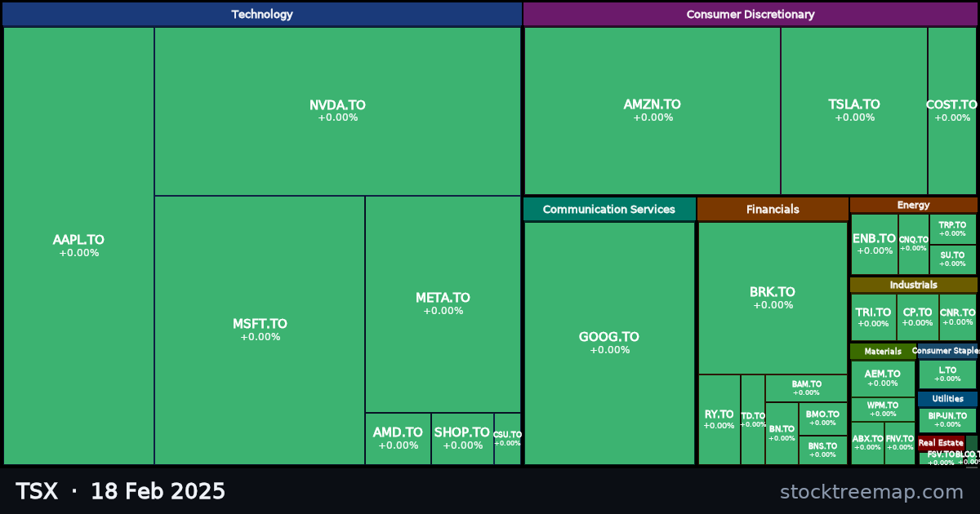Click the BMO.TO tile
980x514 pixels.
(822, 419)
